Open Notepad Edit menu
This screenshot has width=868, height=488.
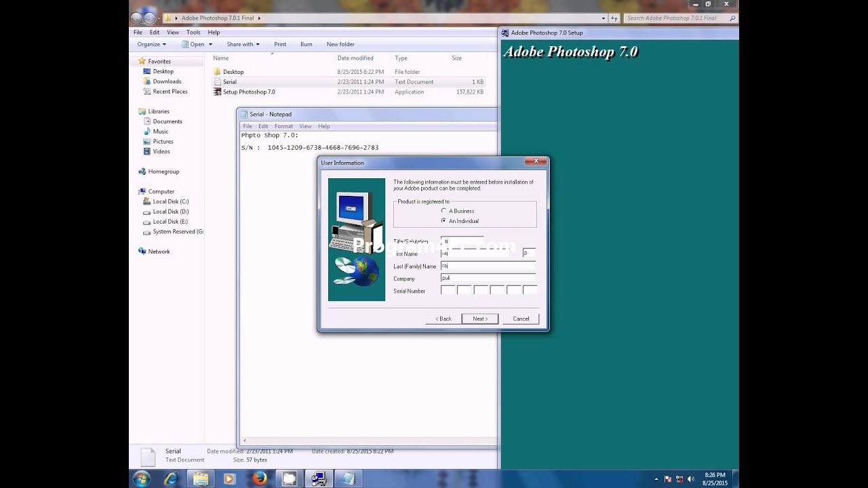[263, 126]
